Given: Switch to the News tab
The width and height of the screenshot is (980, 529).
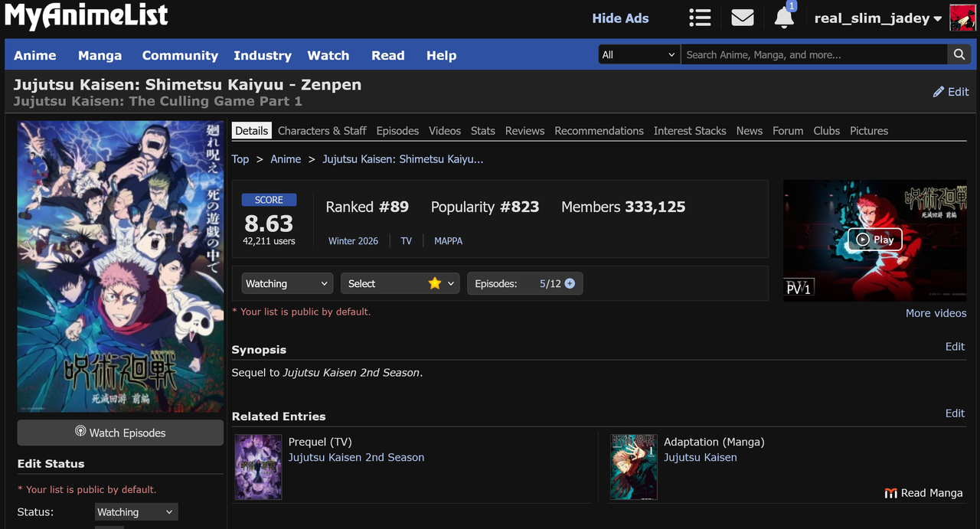Looking at the screenshot, I should point(750,131).
